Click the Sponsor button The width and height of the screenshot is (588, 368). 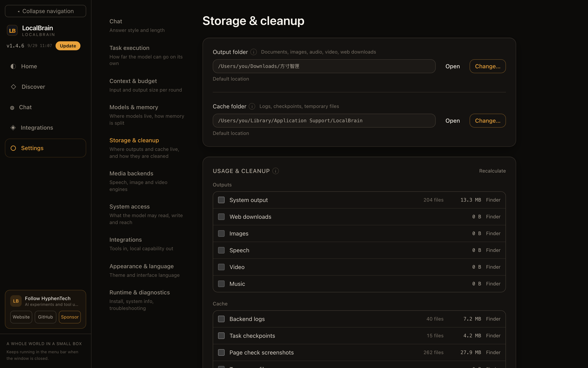click(70, 317)
